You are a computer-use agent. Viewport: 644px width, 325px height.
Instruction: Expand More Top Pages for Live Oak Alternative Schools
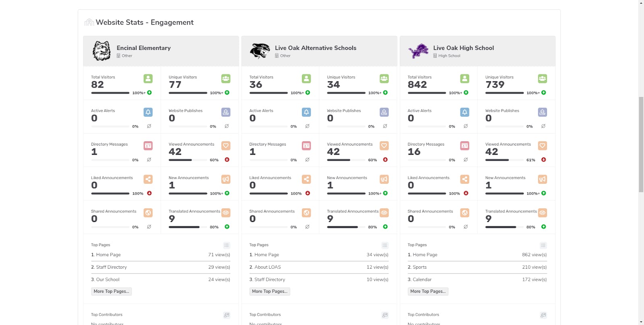(270, 291)
